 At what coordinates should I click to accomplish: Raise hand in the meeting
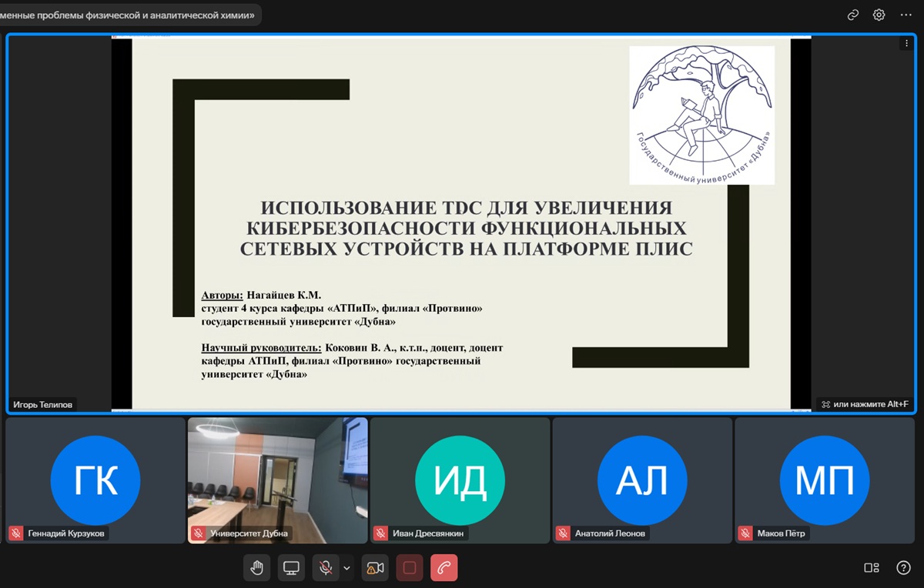pos(257,568)
